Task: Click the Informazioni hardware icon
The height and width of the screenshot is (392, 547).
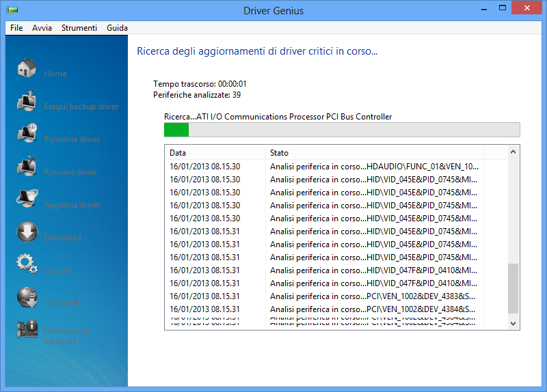Action: coord(27,329)
